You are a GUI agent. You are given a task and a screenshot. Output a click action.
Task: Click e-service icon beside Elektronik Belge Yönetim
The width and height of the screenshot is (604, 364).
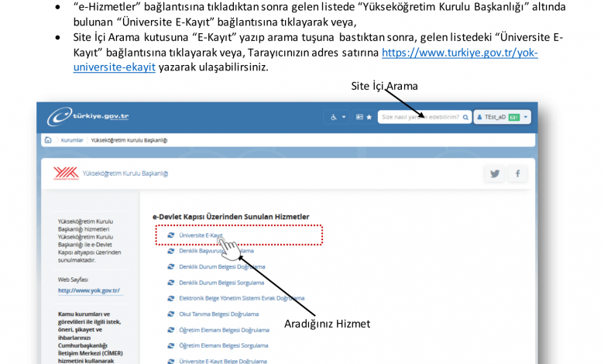click(x=170, y=298)
